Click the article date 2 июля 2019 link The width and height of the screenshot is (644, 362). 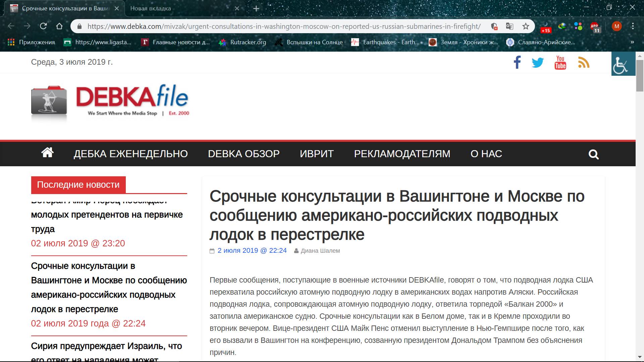252,250
